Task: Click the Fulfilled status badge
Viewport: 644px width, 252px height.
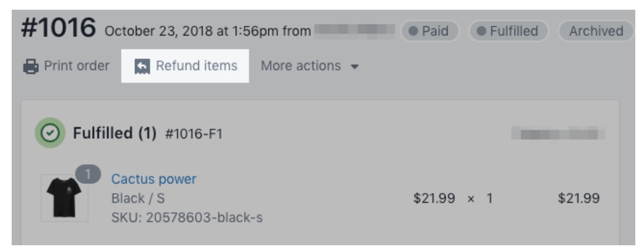Action: 508,31
